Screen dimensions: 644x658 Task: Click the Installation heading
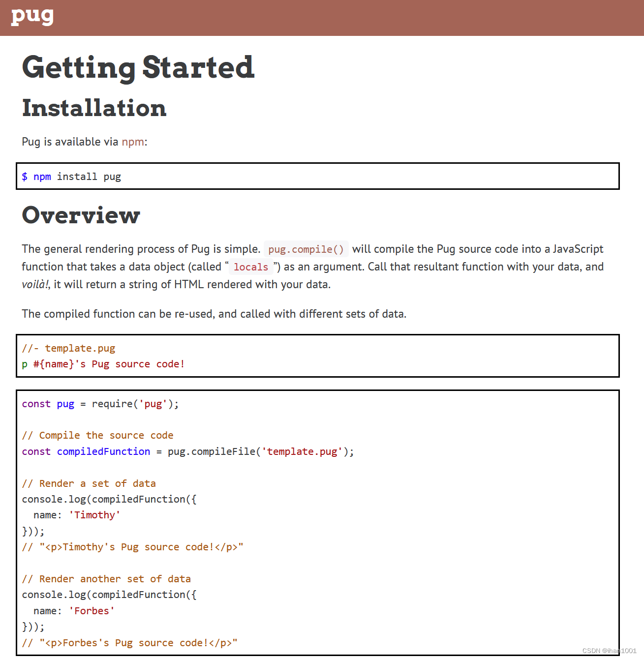[94, 108]
